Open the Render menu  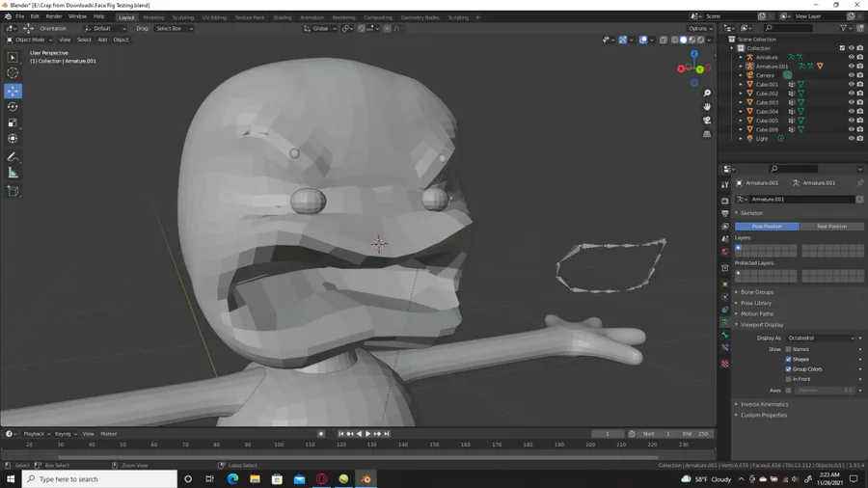point(54,16)
